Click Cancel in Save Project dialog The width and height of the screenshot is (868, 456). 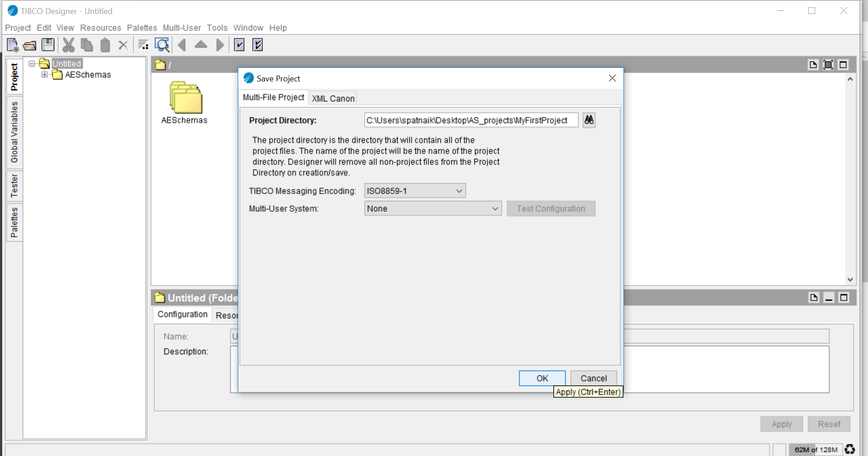pyautogui.click(x=594, y=378)
